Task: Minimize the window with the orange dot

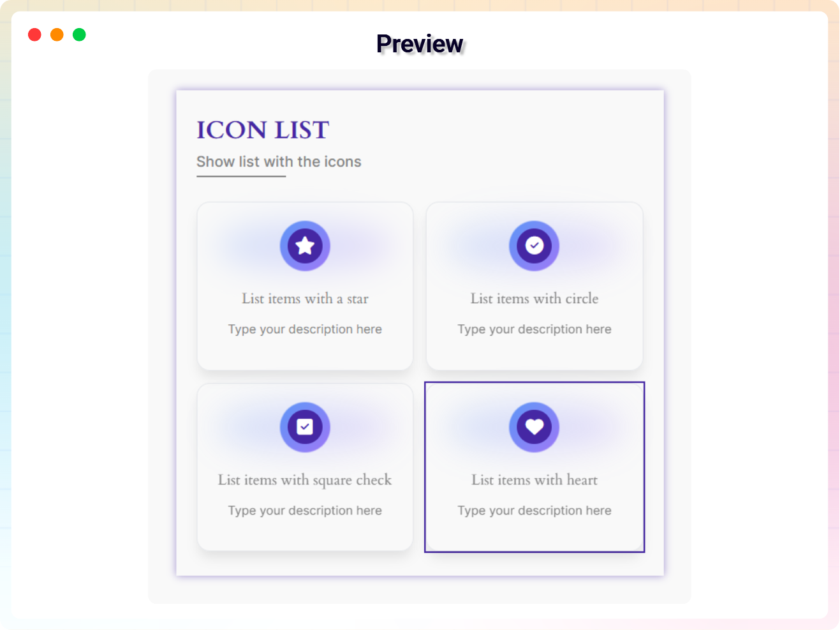Action: pos(57,34)
